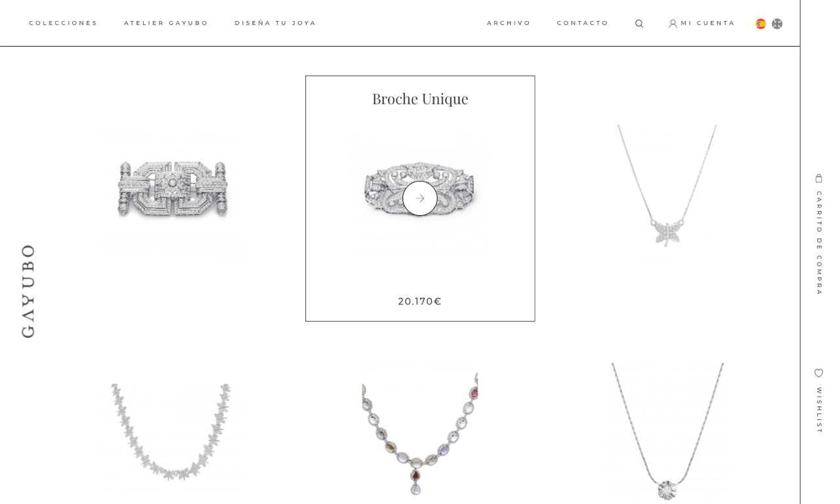Image resolution: width=840 pixels, height=504 pixels.
Task: Open the Atelier Gayubo menu
Action: click(x=166, y=23)
